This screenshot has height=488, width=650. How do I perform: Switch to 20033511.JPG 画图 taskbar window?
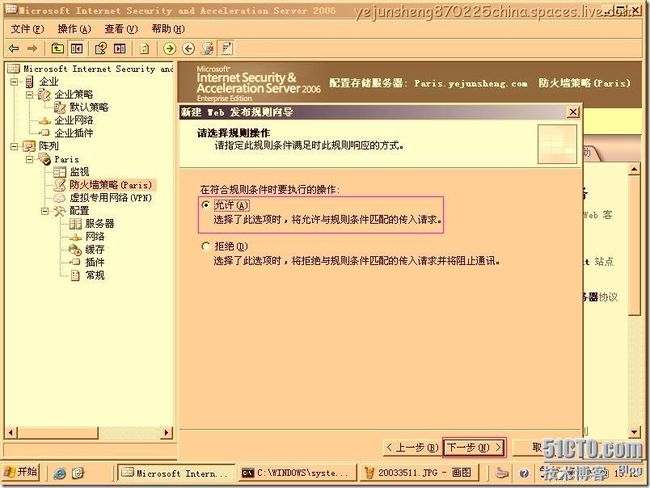[420, 473]
